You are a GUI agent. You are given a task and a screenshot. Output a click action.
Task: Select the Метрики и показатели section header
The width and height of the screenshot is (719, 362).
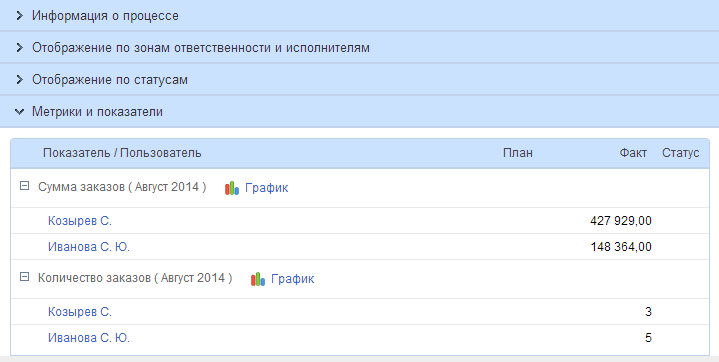coord(360,112)
